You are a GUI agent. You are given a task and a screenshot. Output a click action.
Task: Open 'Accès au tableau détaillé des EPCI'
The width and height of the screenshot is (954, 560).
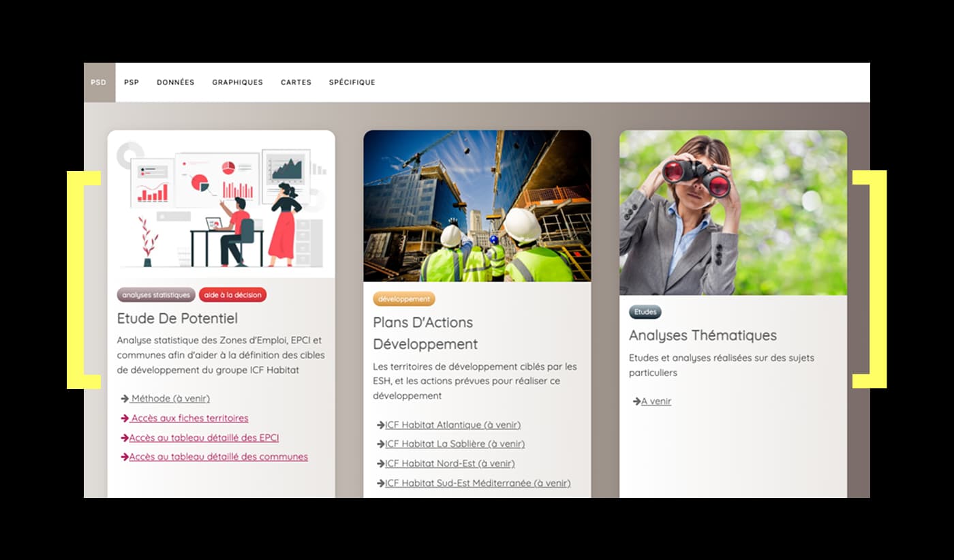coord(204,438)
